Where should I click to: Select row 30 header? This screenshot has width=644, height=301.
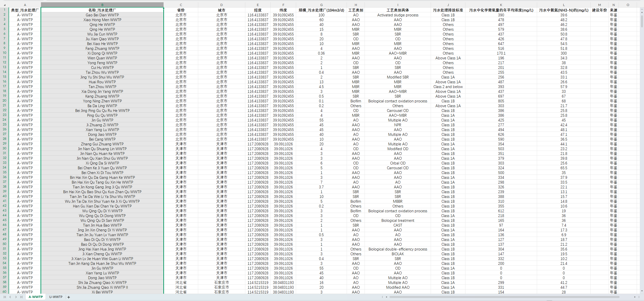pyautogui.click(x=4, y=149)
